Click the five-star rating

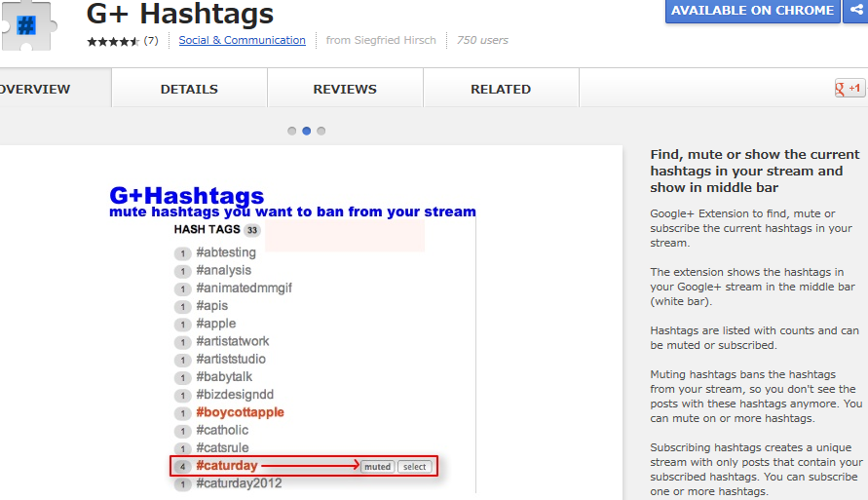113,41
